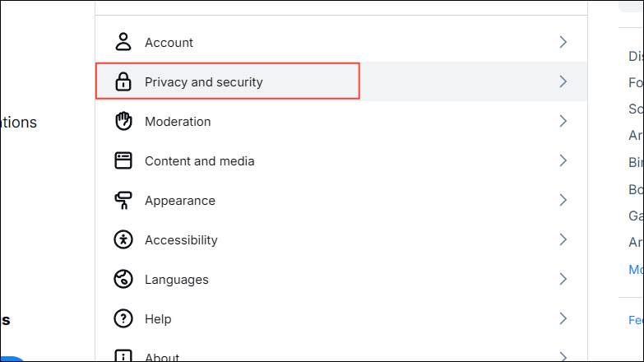Click the Privacy and security lock icon

[123, 81]
